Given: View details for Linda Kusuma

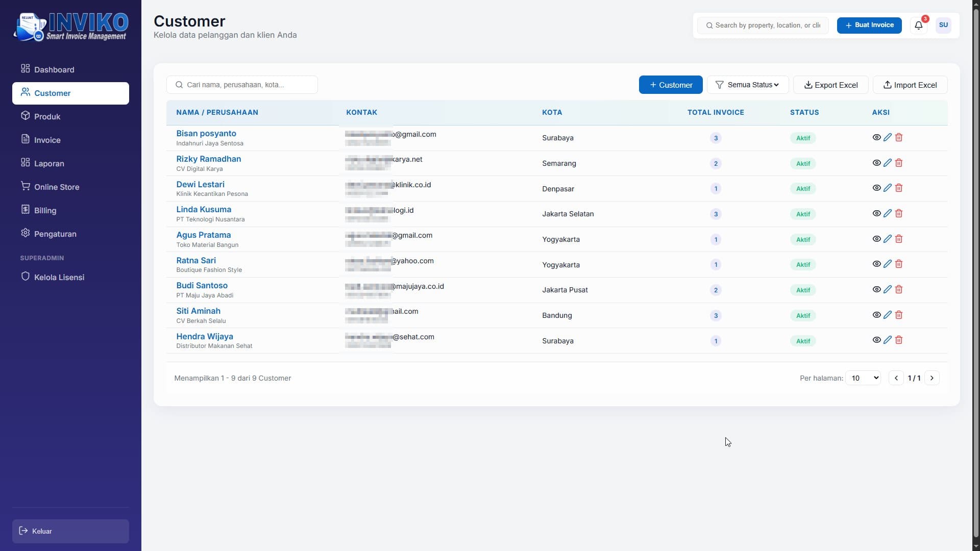Looking at the screenshot, I should (876, 213).
